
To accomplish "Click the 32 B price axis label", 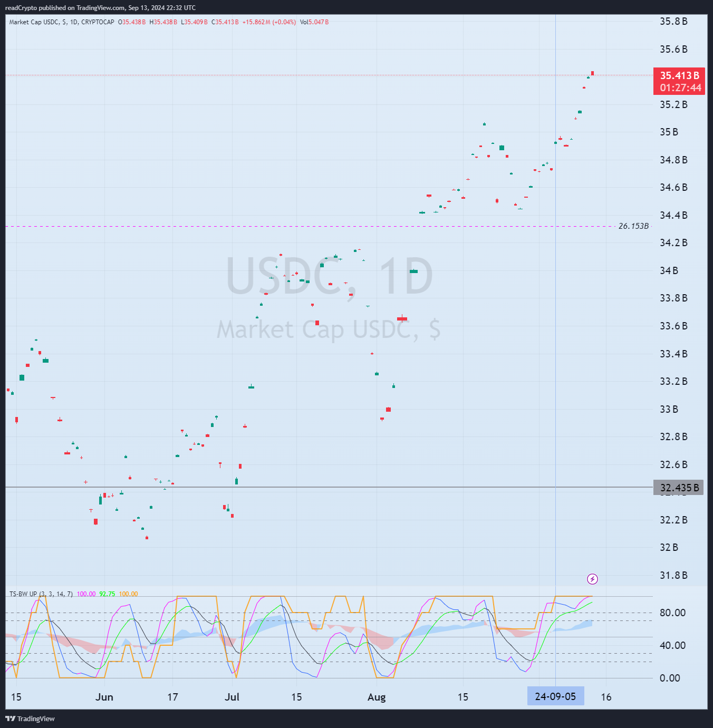I will [x=669, y=547].
